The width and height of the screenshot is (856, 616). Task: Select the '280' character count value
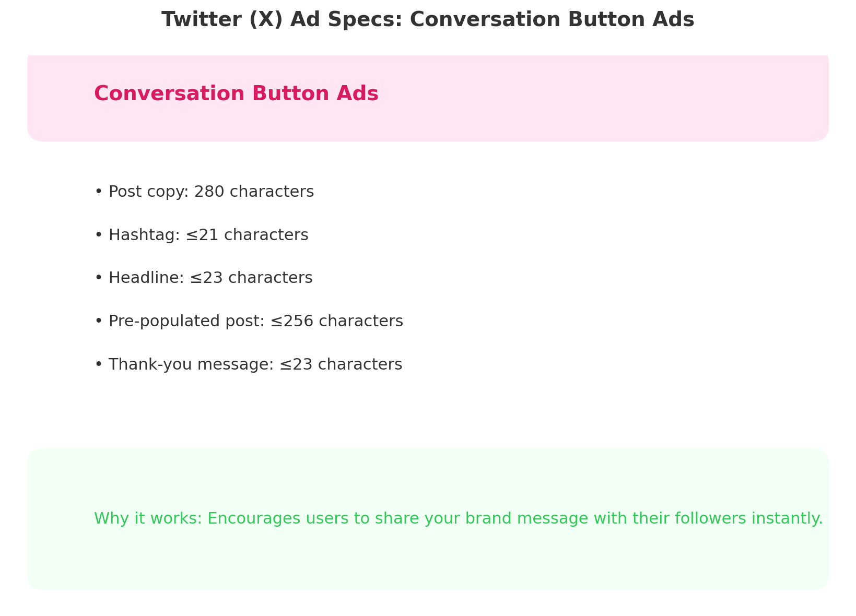208,191
